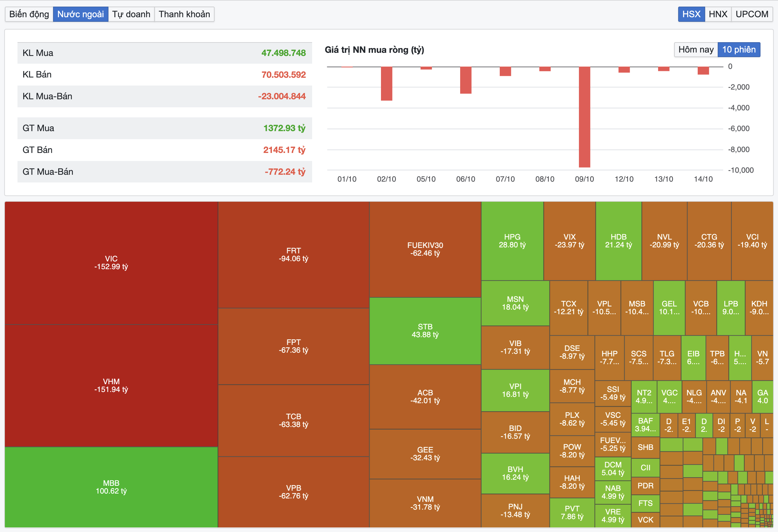Click the GEE -32.43 tỷ tile
Image resolution: width=778 pixels, height=532 pixels.
[x=425, y=454]
